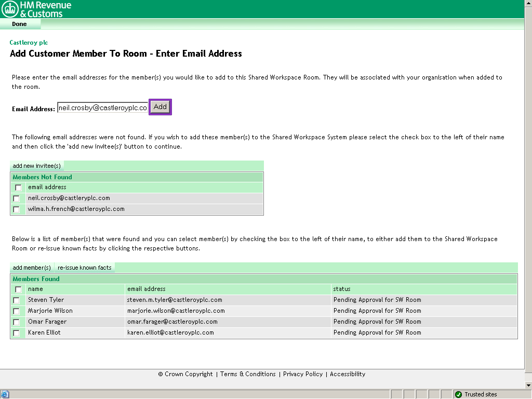The height and width of the screenshot is (399, 532).
Task: Click the Done menu item
Action: [x=19, y=24]
